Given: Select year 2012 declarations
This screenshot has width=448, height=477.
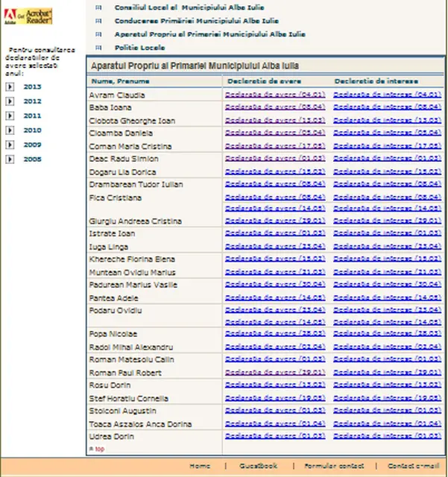Looking at the screenshot, I should tap(32, 101).
